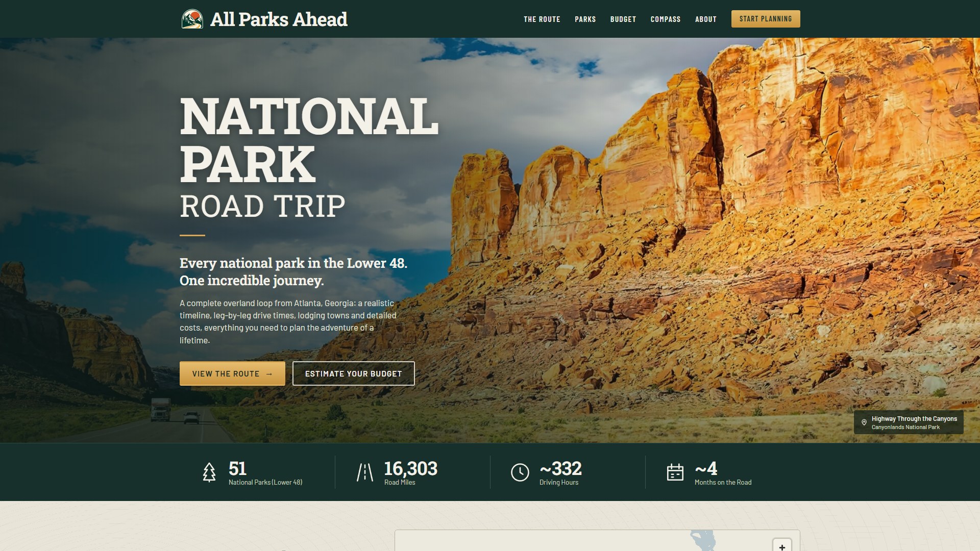This screenshot has height=551, width=980.
Task: Click the View the Route button
Action: [x=232, y=373]
